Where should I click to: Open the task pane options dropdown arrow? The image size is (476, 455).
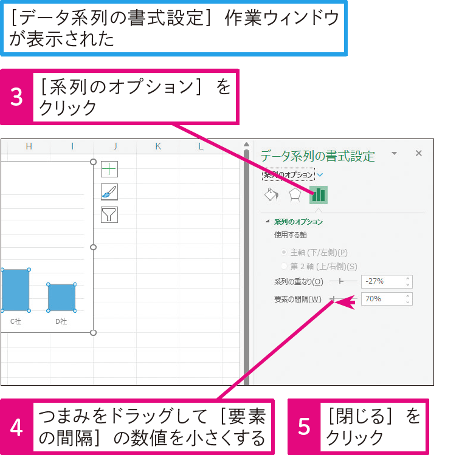point(394,154)
